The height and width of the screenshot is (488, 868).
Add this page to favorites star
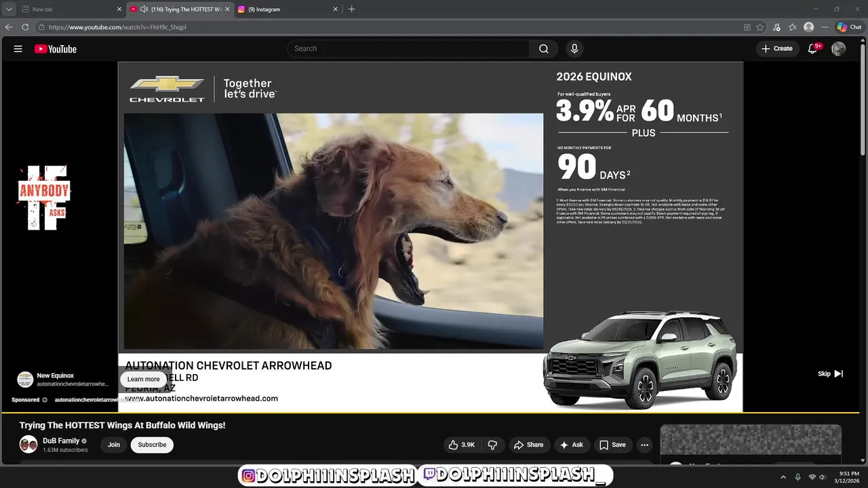pyautogui.click(x=760, y=27)
